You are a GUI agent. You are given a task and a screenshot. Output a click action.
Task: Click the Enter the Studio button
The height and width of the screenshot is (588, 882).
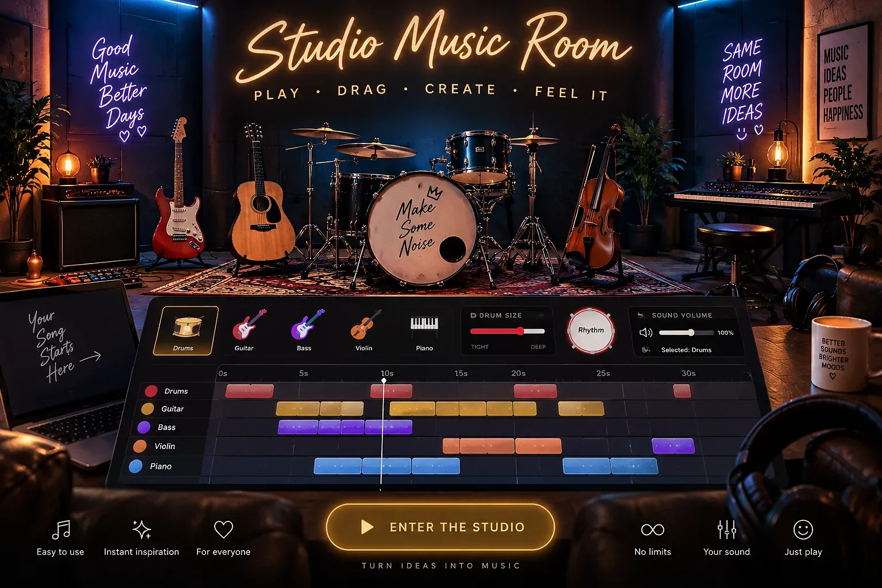click(x=440, y=527)
